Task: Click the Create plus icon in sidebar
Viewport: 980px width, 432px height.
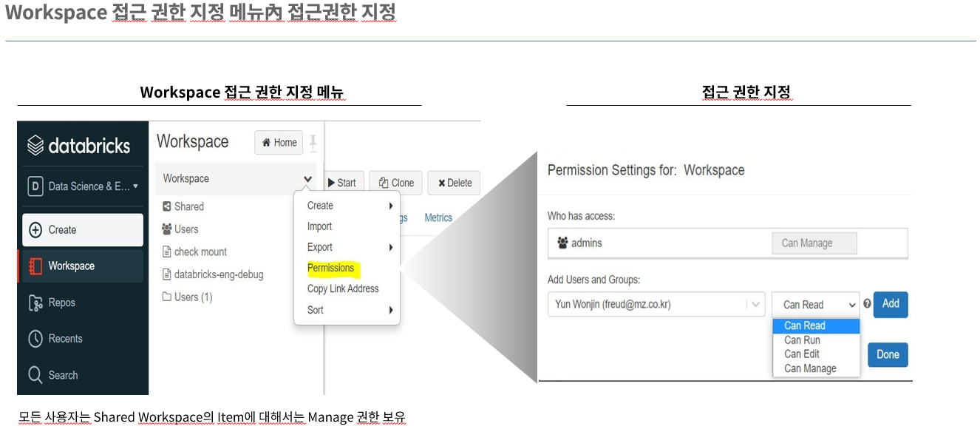Action: [35, 230]
